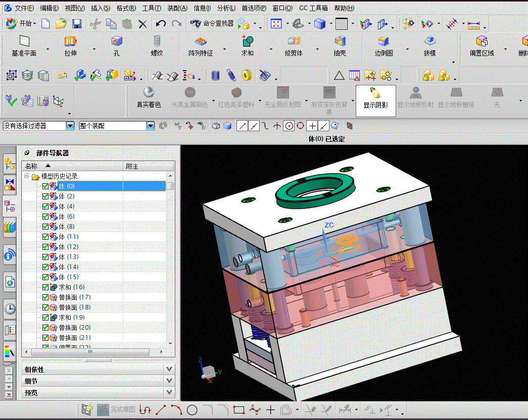The height and width of the screenshot is (420, 528).
Task: Click the 边倒圆 (Edge Blend) icon
Action: click(383, 42)
